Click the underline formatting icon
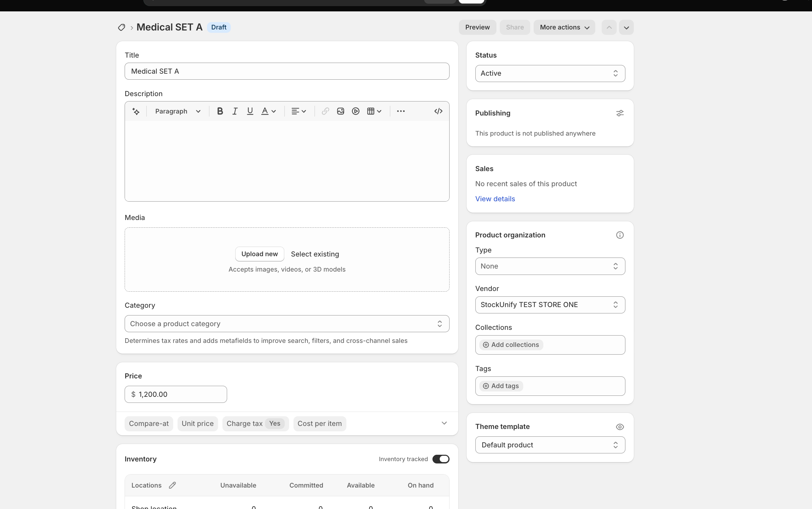The height and width of the screenshot is (509, 812). (x=250, y=111)
